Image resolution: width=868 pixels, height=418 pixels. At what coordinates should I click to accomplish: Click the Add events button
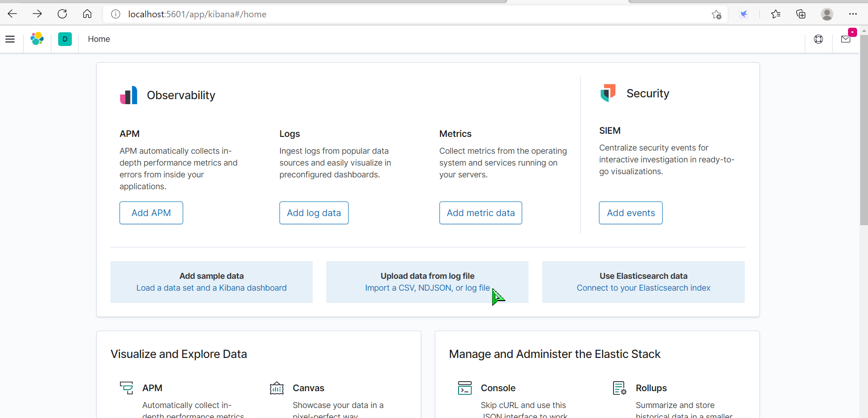[630, 213]
